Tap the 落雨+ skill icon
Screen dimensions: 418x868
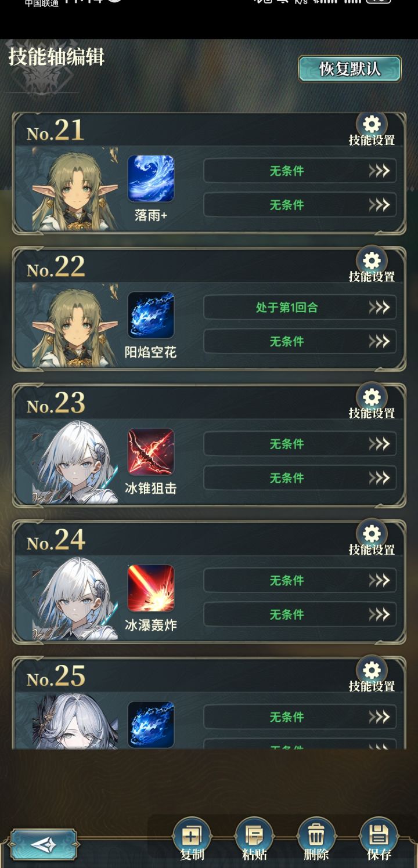click(151, 179)
